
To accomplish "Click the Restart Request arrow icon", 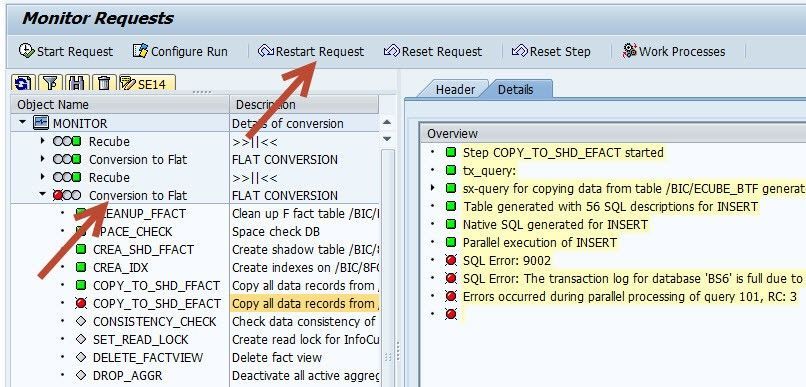I will tap(266, 50).
